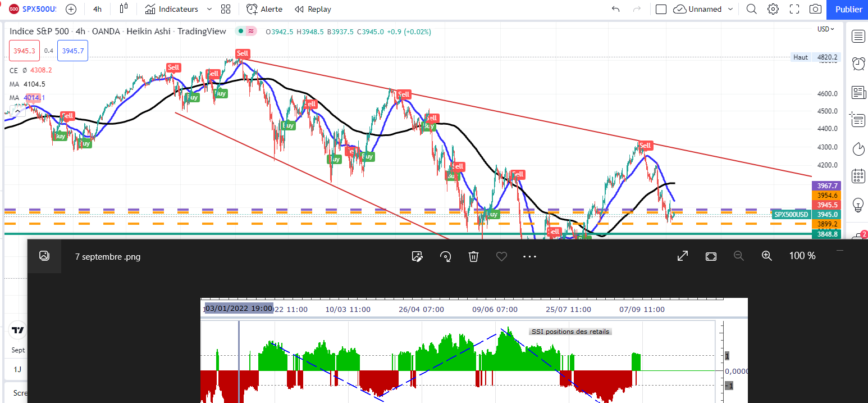Open chart settings gear icon
The height and width of the screenshot is (403, 868).
tap(773, 9)
